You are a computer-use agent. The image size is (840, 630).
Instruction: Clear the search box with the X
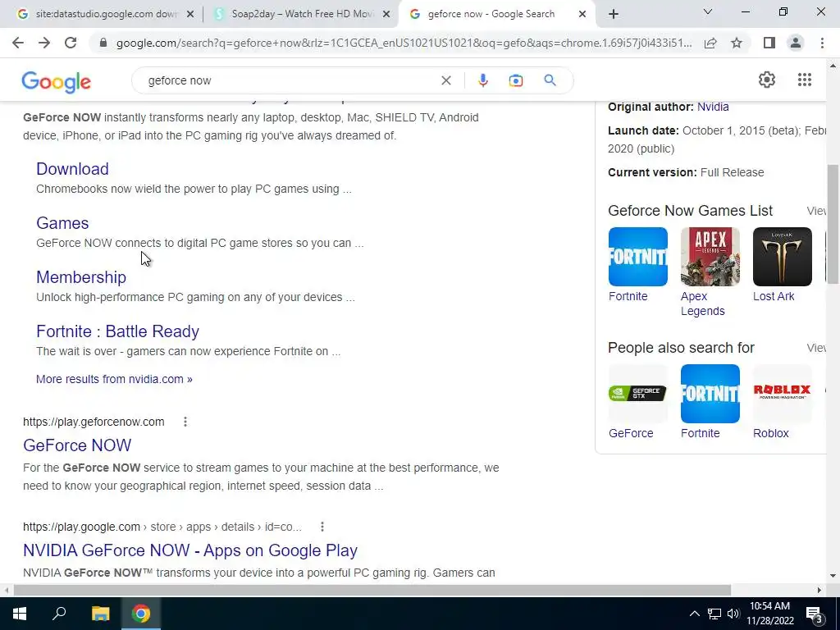445,80
